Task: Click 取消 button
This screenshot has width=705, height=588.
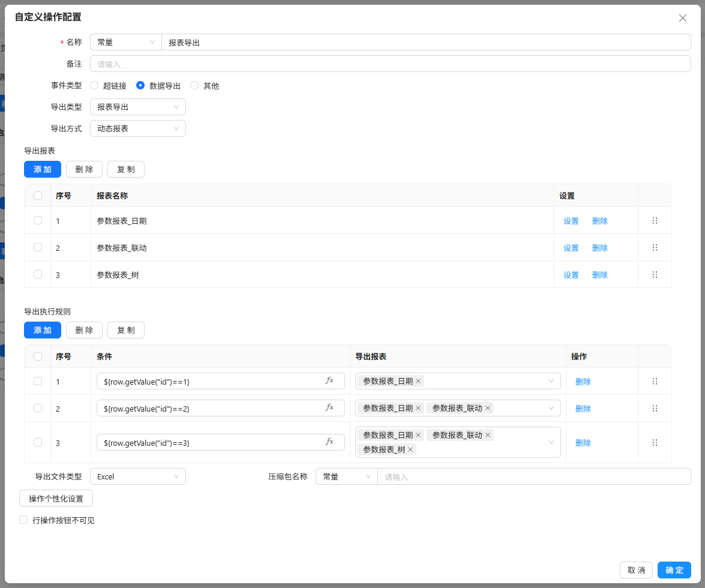Action: point(636,570)
